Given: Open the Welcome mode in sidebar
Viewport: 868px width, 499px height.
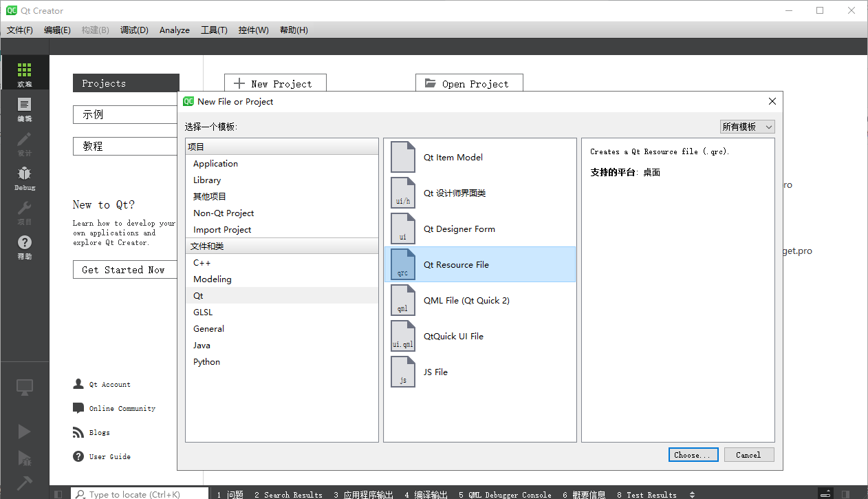Looking at the screenshot, I should click(25, 73).
